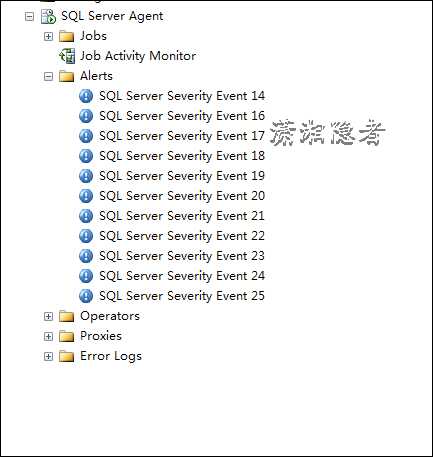The width and height of the screenshot is (433, 457).
Task: Click the Alerts folder icon
Action: 66,76
